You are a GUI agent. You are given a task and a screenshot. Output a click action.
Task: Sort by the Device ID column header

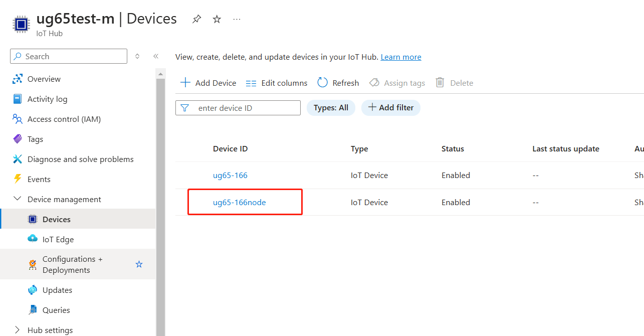230,149
